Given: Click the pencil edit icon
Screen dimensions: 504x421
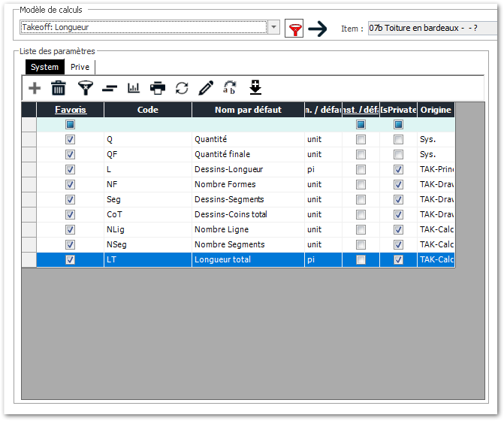Looking at the screenshot, I should click(x=206, y=88).
